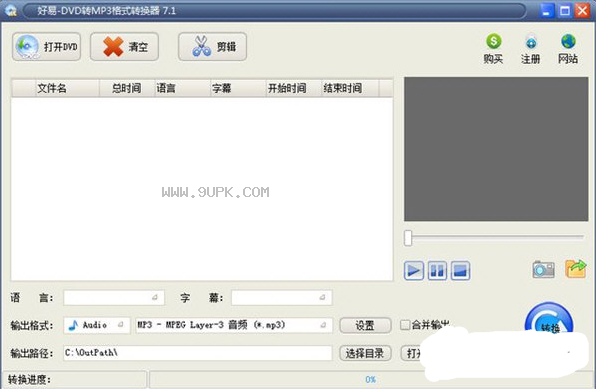Stop the preview playback
Viewport: 596px width, 389px height.
pyautogui.click(x=460, y=271)
